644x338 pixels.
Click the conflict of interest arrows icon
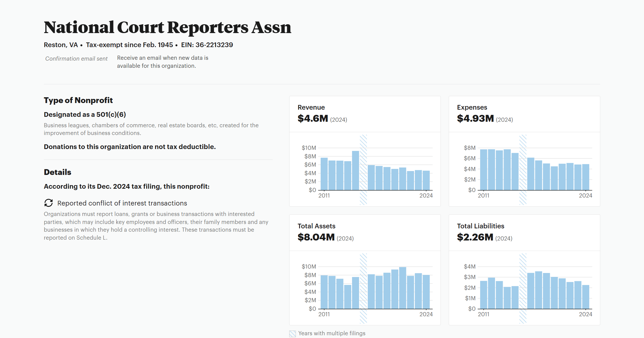(x=48, y=203)
